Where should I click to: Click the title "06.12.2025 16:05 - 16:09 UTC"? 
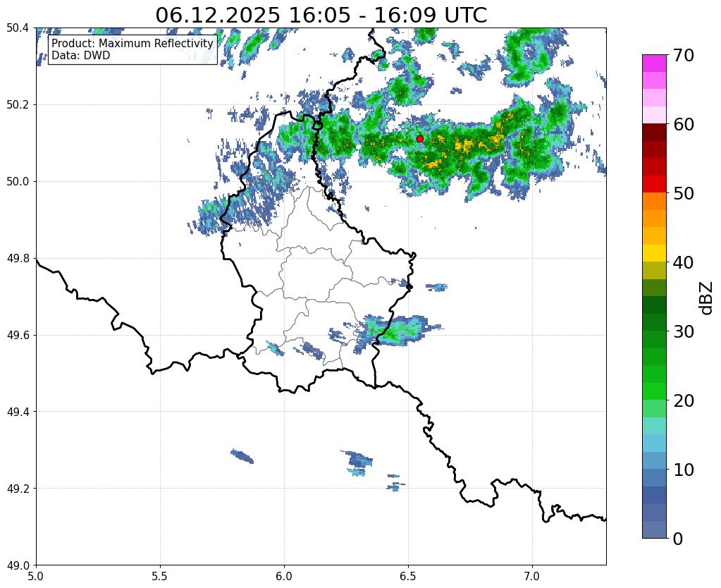point(321,16)
